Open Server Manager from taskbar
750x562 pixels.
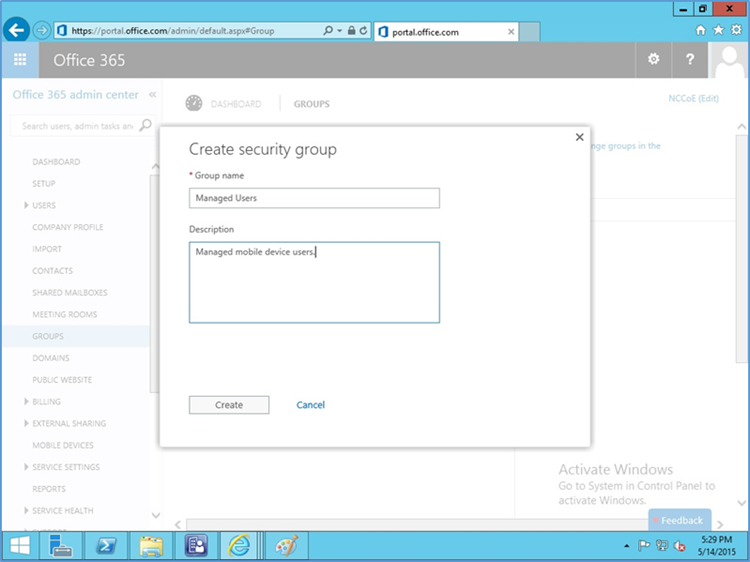coord(61,546)
